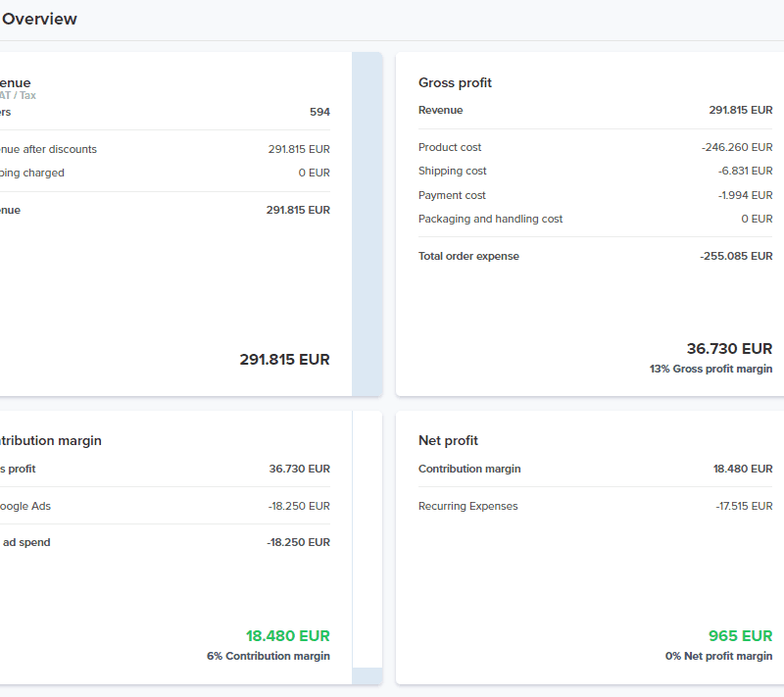Viewport: 784px width, 697px height.
Task: Click the Recurring Expenses row label
Action: (x=467, y=507)
